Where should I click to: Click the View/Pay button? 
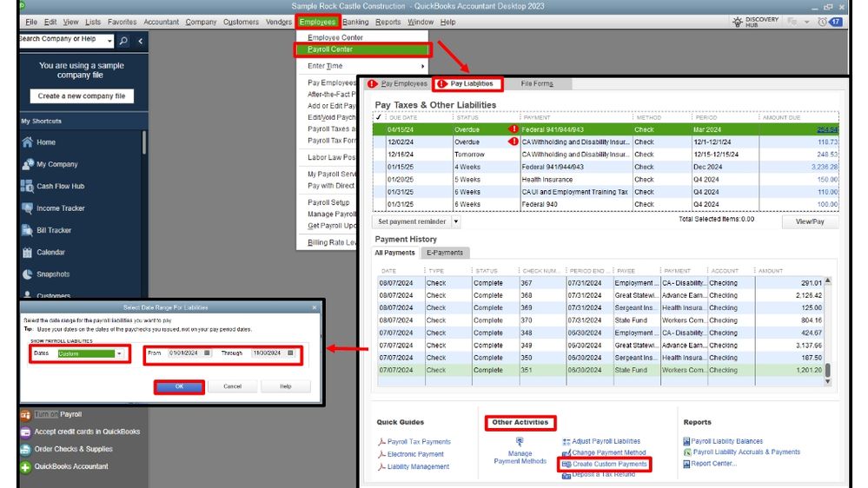point(810,221)
